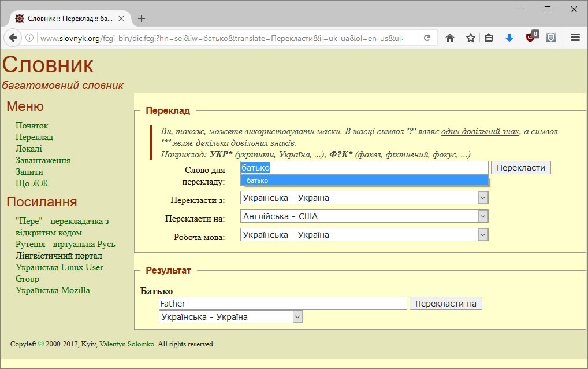Open the downloads arrow icon
Viewport: 588px width, 369px height.
click(x=509, y=38)
